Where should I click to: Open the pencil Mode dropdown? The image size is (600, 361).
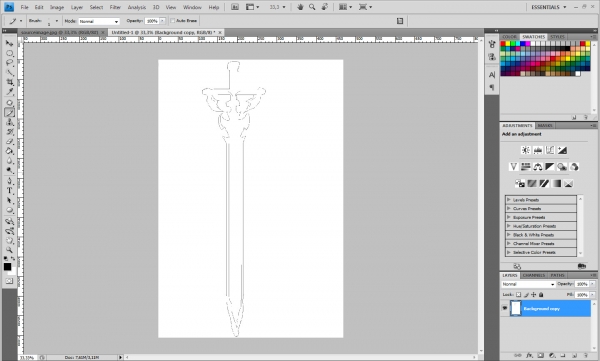coord(99,21)
